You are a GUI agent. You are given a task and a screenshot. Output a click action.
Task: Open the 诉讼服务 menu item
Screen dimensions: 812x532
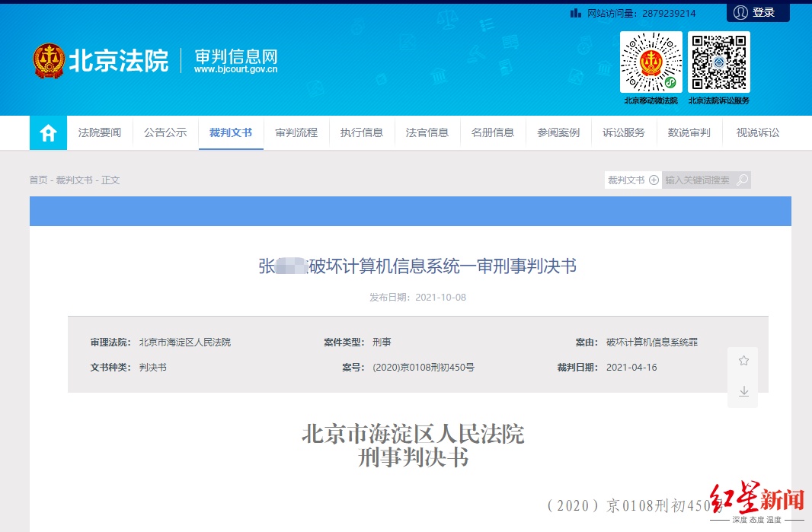624,132
